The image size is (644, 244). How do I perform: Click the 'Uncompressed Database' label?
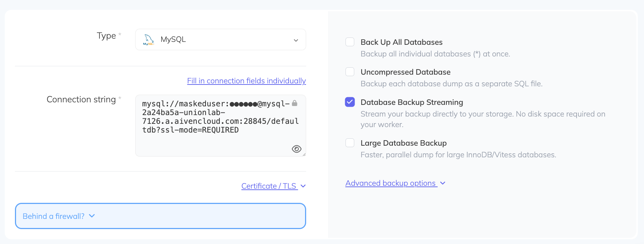pyautogui.click(x=406, y=72)
